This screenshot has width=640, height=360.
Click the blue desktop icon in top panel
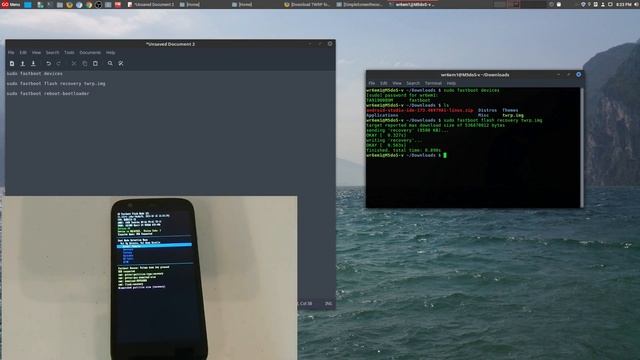(x=28, y=4)
